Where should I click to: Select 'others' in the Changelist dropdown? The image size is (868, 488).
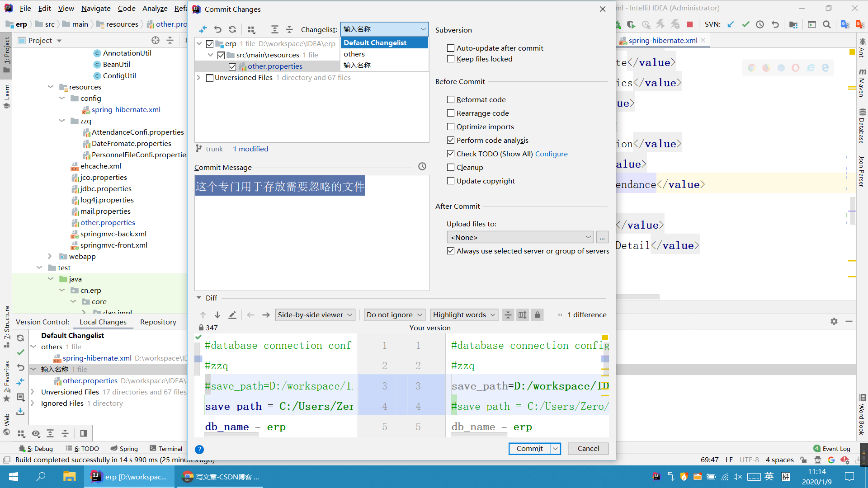(354, 54)
